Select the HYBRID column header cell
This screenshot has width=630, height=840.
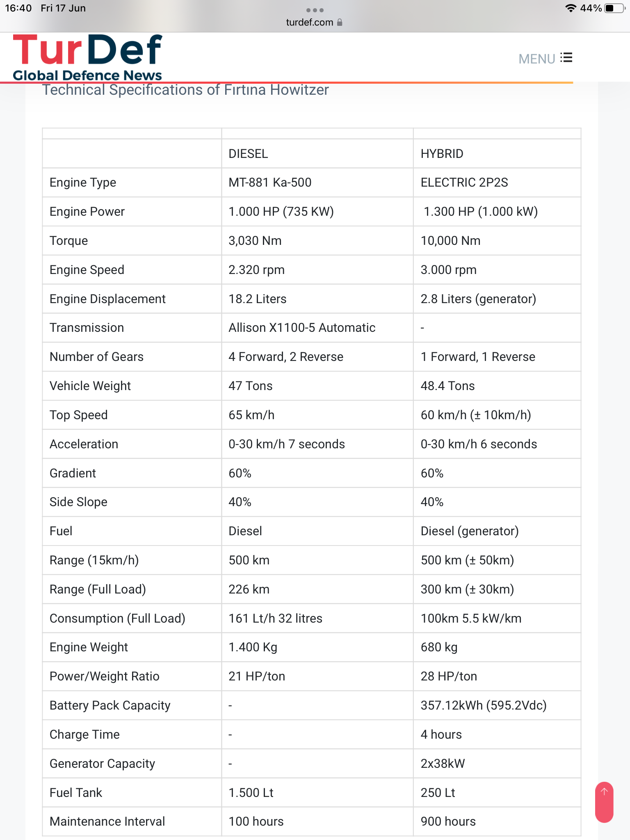click(x=442, y=154)
